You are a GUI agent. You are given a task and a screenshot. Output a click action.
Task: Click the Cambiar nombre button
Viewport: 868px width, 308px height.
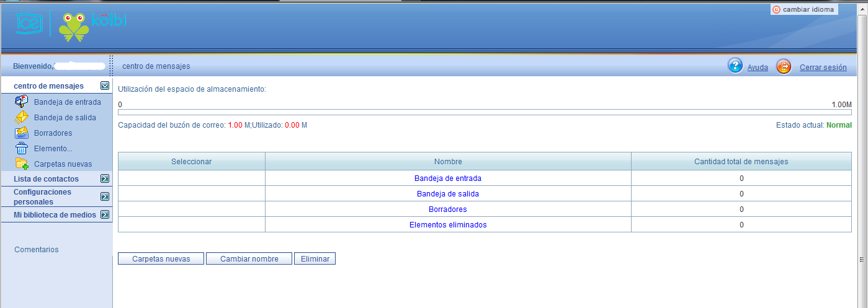(x=249, y=258)
